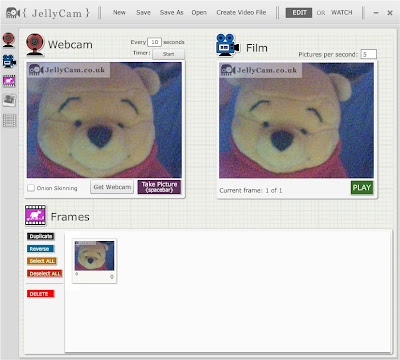This screenshot has width=400, height=360.
Task: Click Deselect ALL button
Action: click(45, 273)
